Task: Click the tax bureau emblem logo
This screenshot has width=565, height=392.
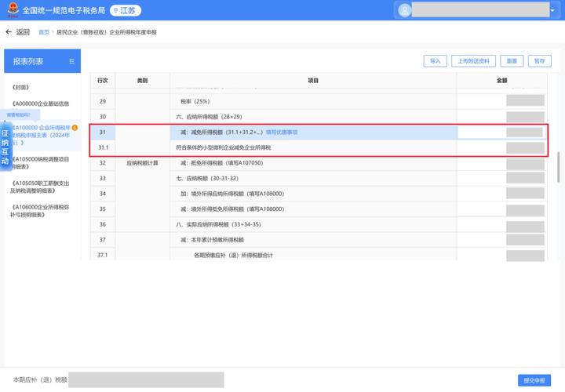Action: point(13,10)
